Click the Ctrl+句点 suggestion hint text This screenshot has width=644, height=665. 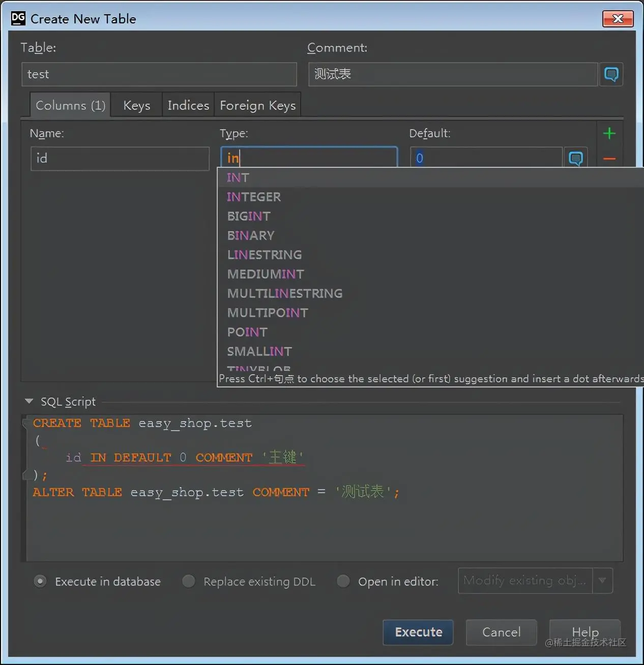[x=431, y=379]
